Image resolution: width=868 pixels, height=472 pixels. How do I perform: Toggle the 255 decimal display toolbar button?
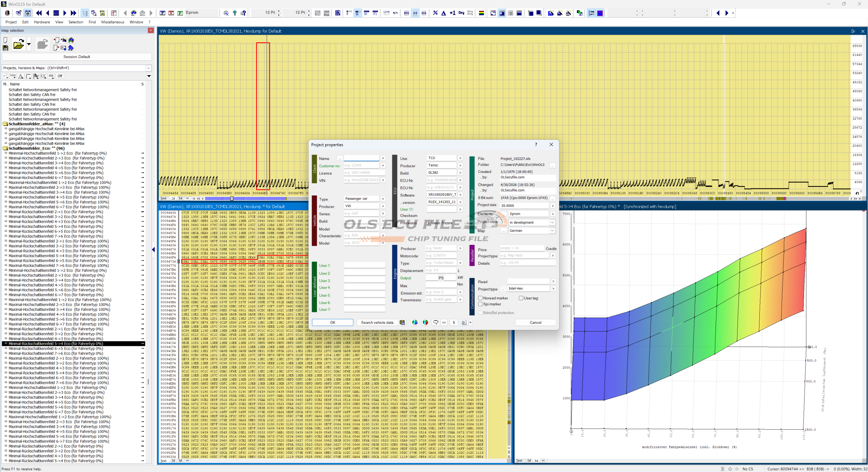[x=407, y=13]
